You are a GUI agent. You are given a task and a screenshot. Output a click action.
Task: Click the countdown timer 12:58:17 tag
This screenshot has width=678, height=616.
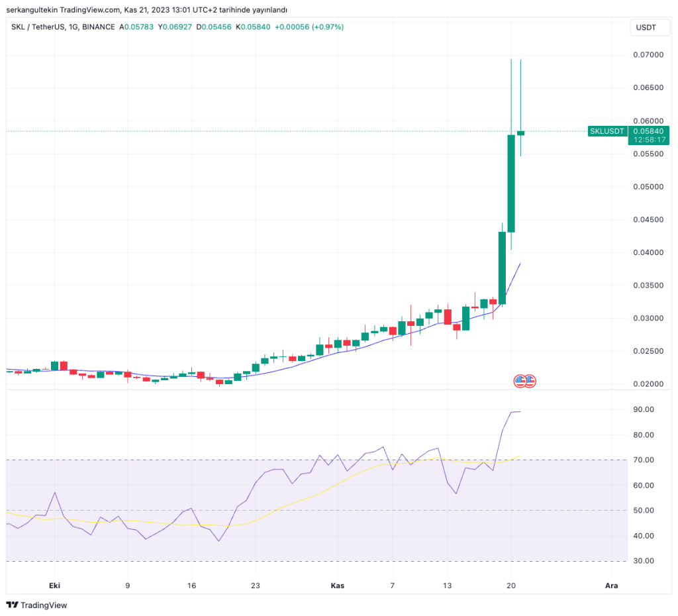click(x=649, y=140)
